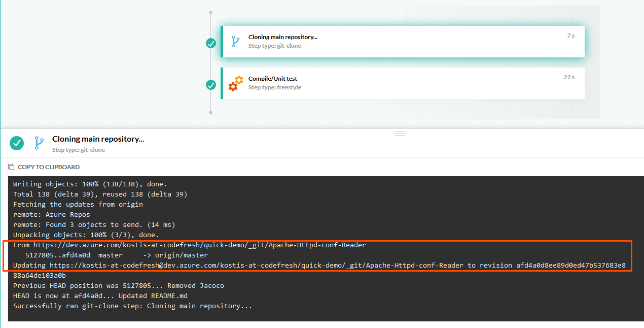The image size is (644, 328).
Task: Click the 7 s duration on Cloning step
Action: point(570,36)
